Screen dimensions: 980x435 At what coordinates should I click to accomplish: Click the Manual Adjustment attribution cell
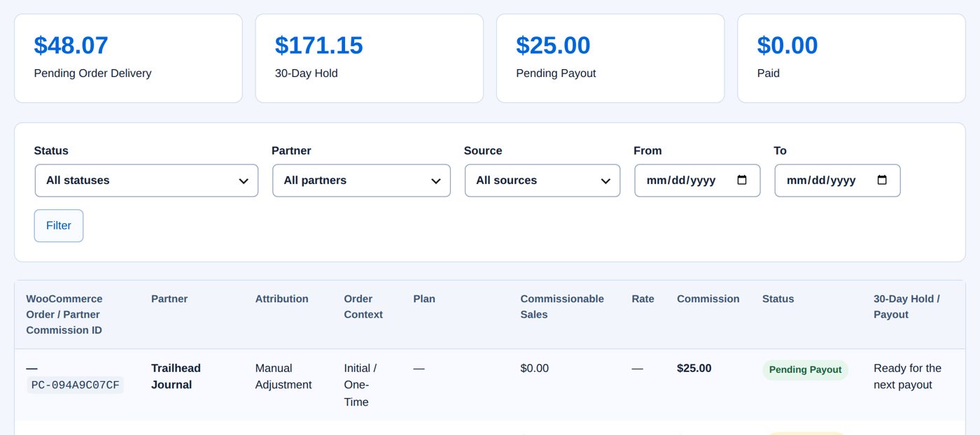(283, 376)
